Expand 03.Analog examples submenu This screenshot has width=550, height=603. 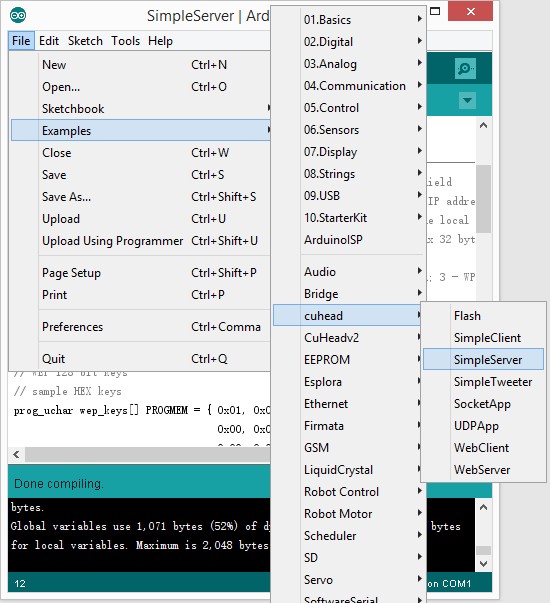tap(348, 63)
